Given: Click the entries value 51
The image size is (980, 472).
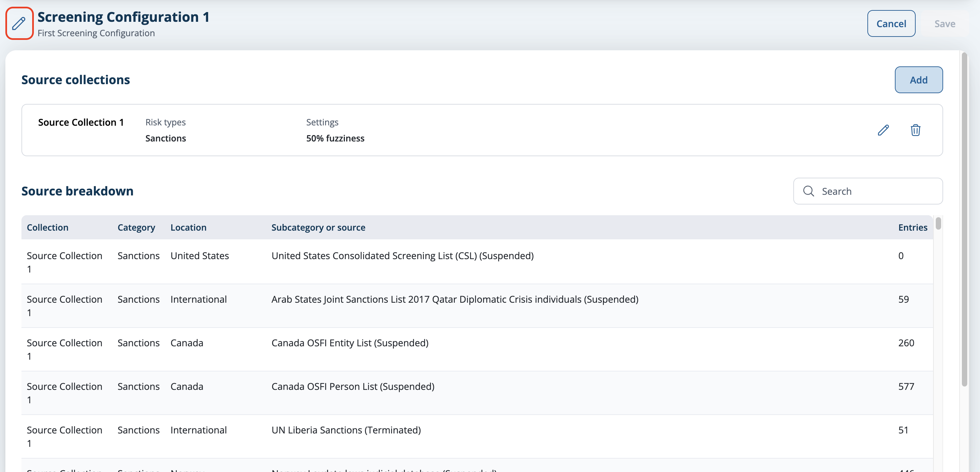Looking at the screenshot, I should (903, 430).
